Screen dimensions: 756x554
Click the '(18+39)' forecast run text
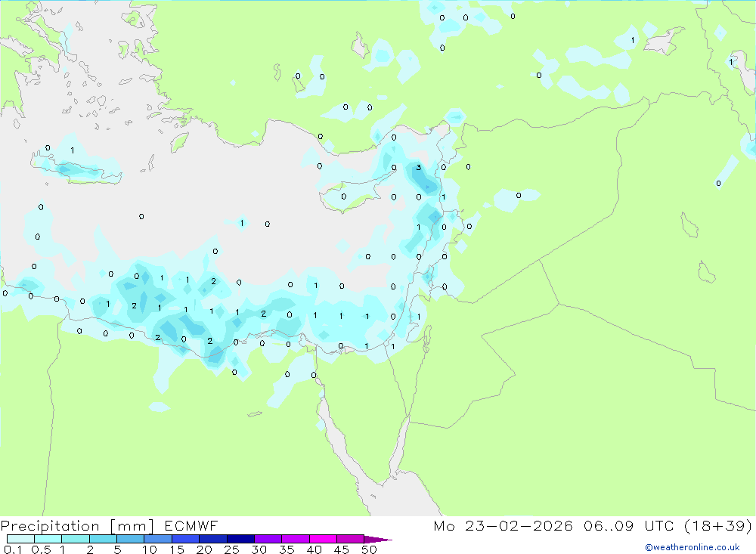pyautogui.click(x=718, y=525)
